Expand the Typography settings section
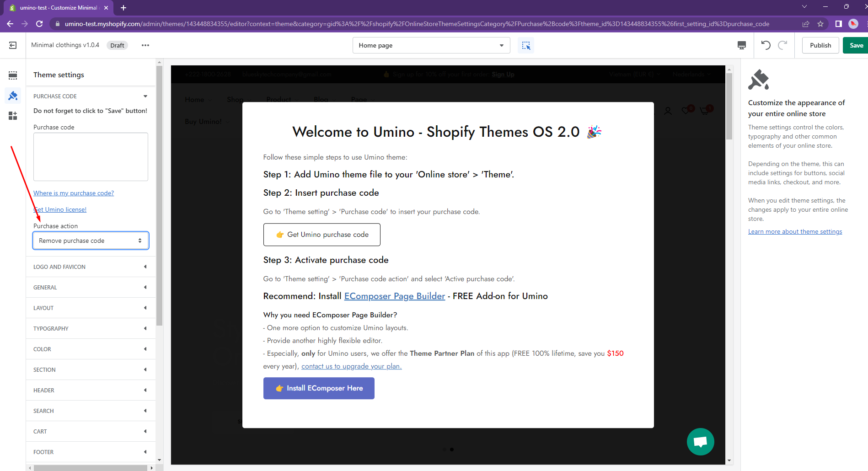This screenshot has height=471, width=868. tap(91, 328)
